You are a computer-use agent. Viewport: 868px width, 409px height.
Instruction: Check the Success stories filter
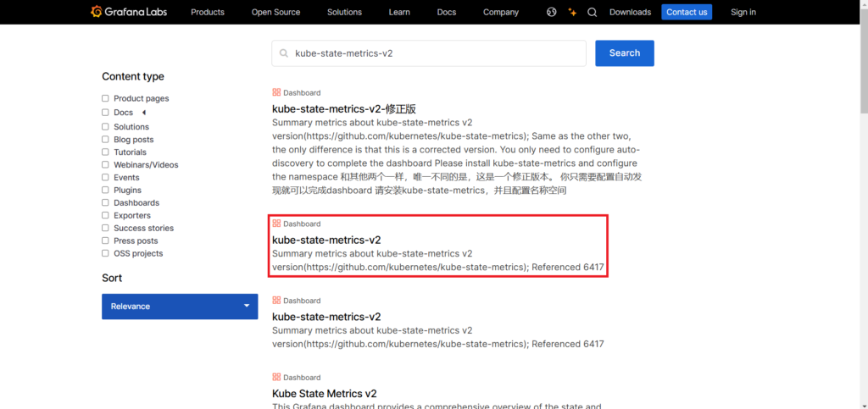pyautogui.click(x=105, y=228)
